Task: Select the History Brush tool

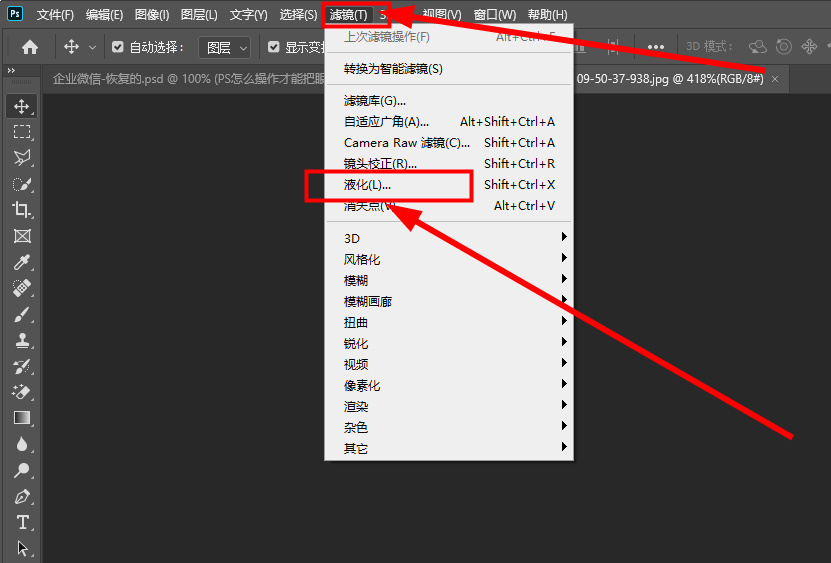Action: click(22, 366)
